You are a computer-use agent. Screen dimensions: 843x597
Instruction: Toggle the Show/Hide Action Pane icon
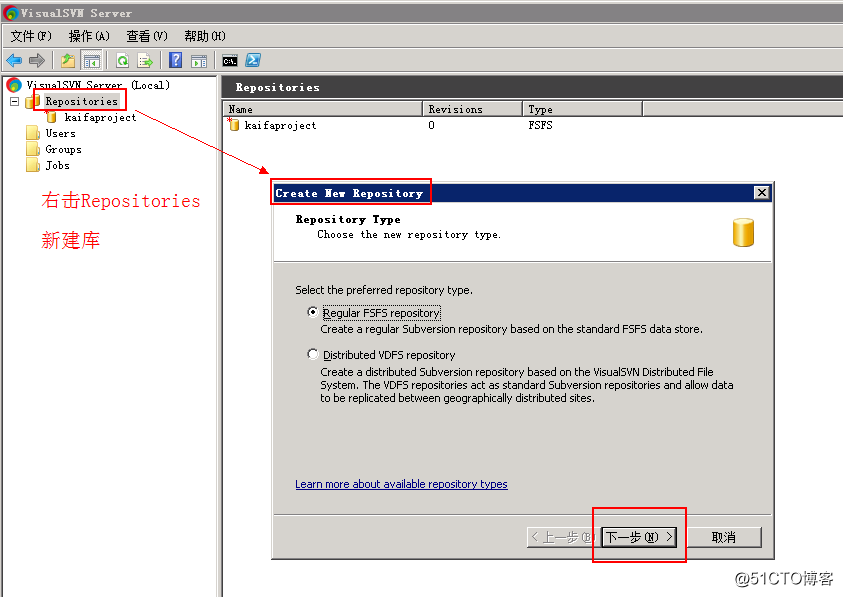pyautogui.click(x=199, y=61)
